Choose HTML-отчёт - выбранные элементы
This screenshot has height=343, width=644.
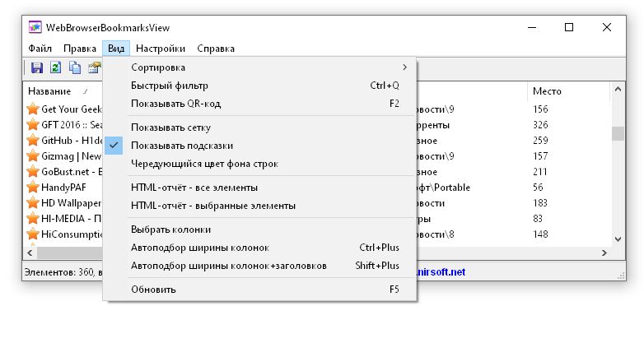point(259,206)
